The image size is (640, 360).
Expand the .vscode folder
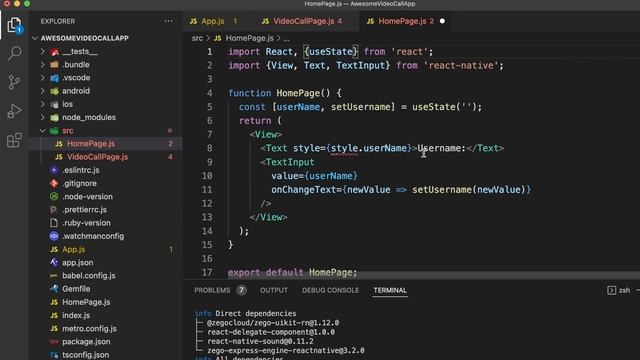point(42,78)
